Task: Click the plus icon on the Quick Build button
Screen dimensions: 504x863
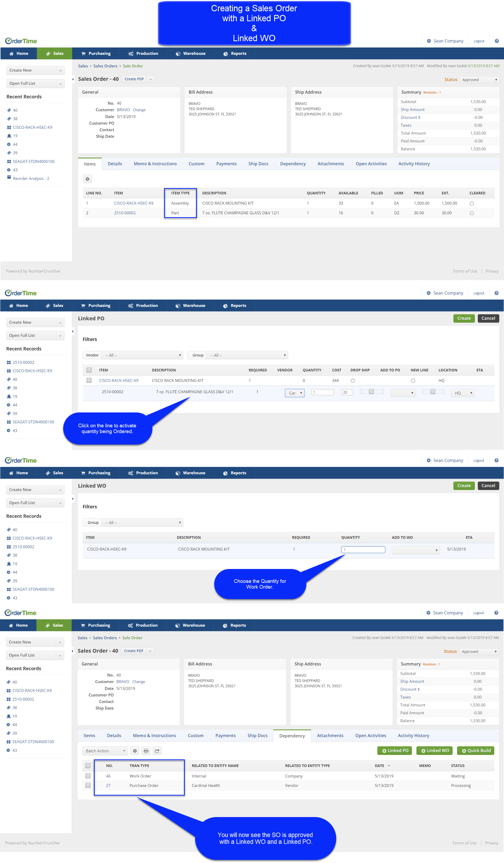Action: pyautogui.click(x=464, y=751)
